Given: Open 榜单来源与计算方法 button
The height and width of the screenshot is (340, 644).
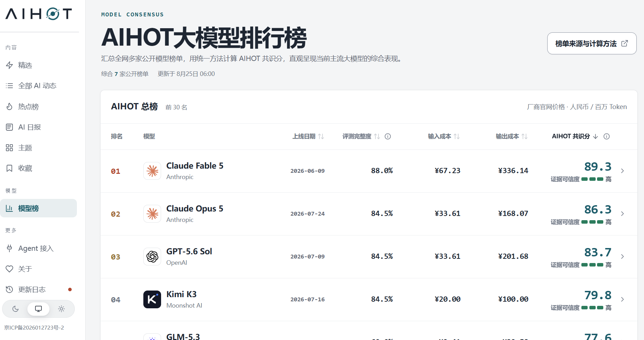Looking at the screenshot, I should click(592, 44).
